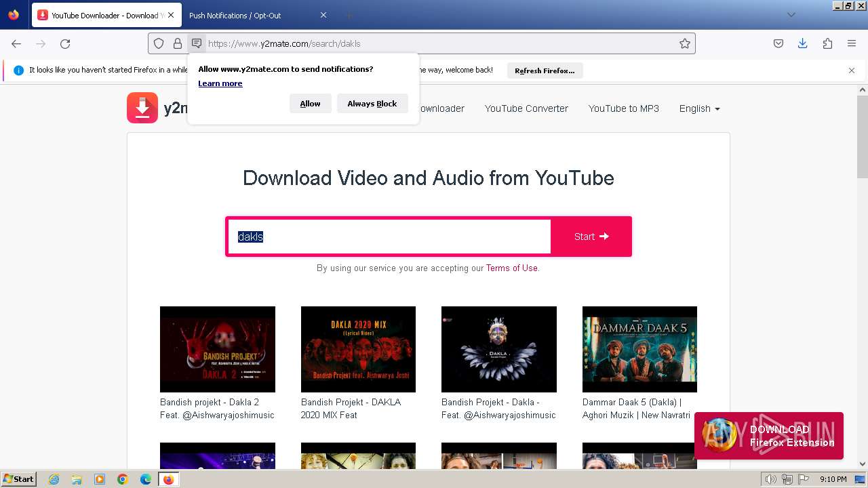Click the show desktop tray icon
The height and width of the screenshot is (488, 868).
tap(861, 479)
